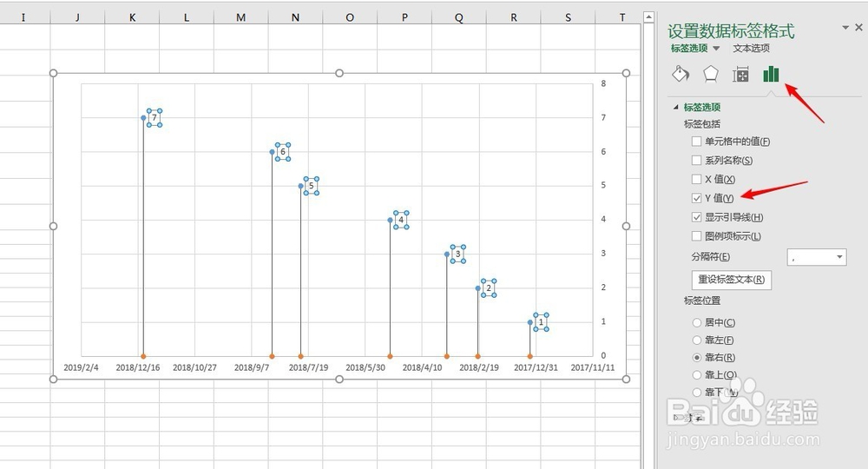Enable 系列名称 checkbox

696,160
